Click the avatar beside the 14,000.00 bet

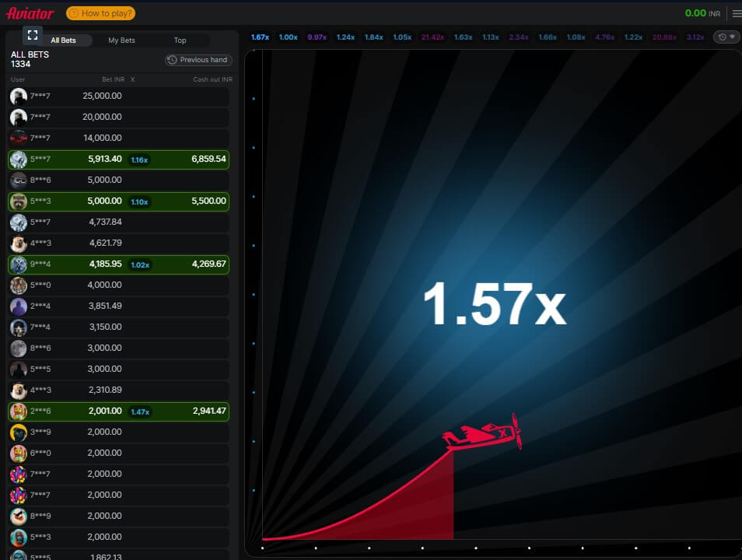coord(19,138)
